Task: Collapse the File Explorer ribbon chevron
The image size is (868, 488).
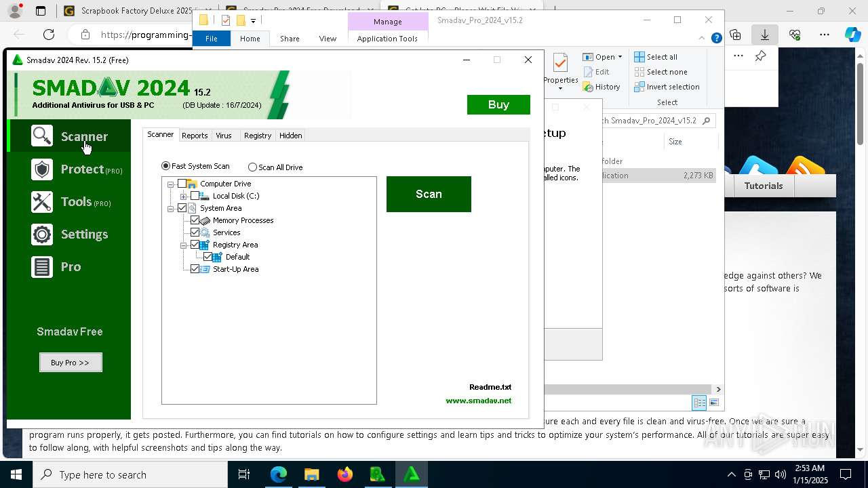Action: pyautogui.click(x=703, y=38)
